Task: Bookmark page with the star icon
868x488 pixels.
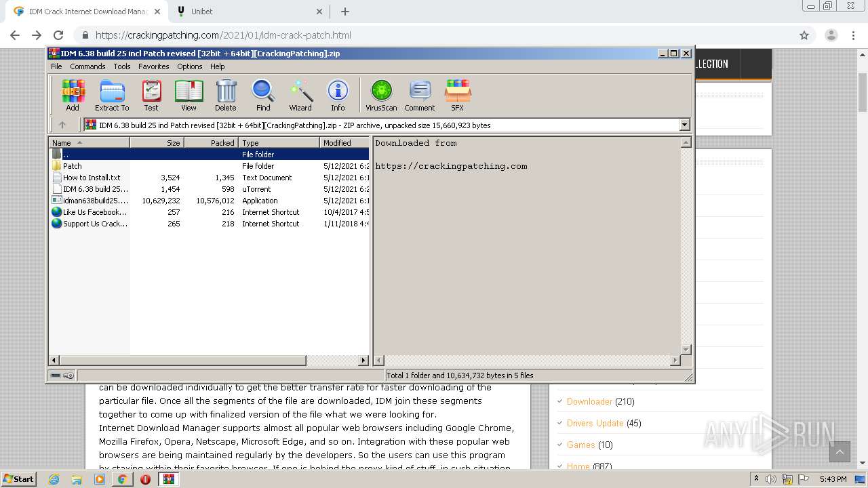Action: [x=804, y=35]
